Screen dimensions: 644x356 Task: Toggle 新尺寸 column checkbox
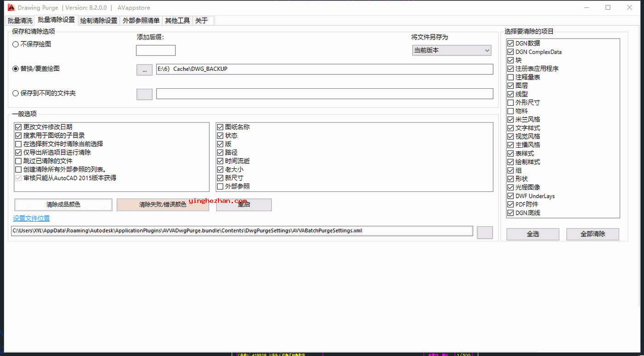pyautogui.click(x=220, y=178)
